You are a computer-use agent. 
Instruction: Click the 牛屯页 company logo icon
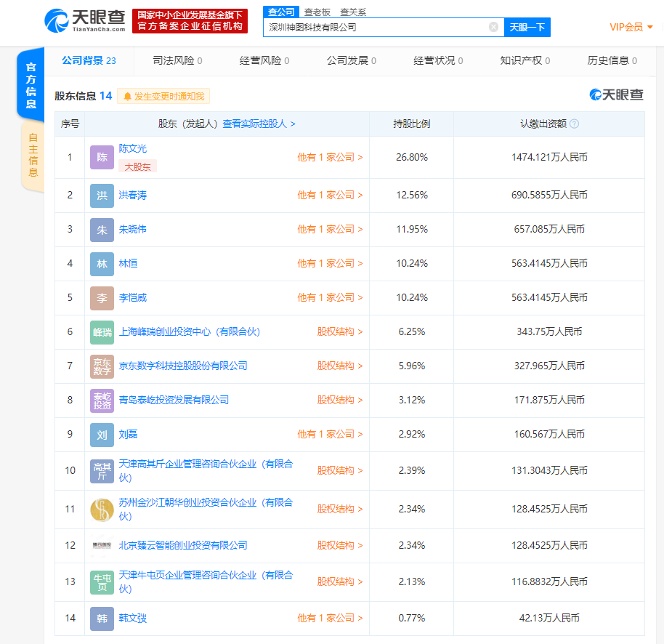102,582
